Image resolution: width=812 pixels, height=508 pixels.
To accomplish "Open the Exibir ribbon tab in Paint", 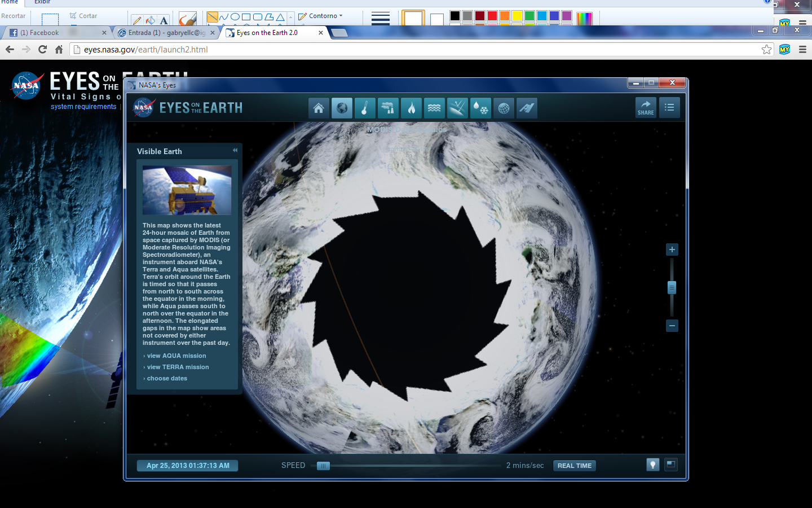I will coord(42,2).
